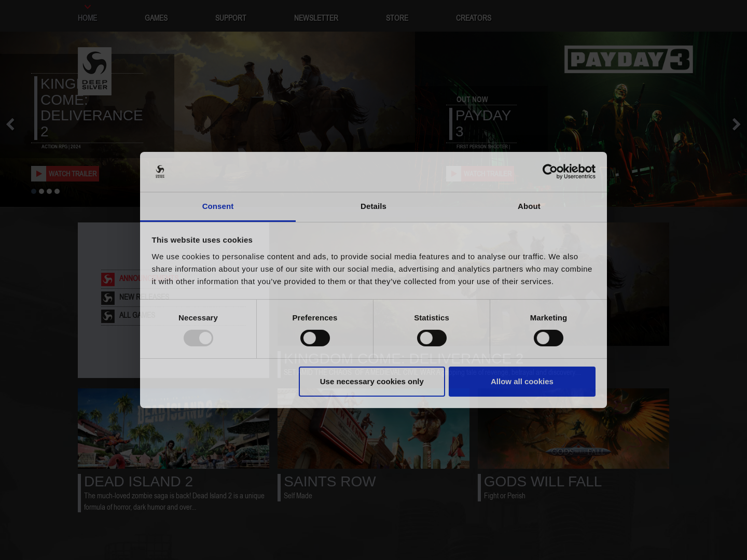Click the All Games swirl icon
Image resolution: width=747 pixels, height=560 pixels.
108,316
